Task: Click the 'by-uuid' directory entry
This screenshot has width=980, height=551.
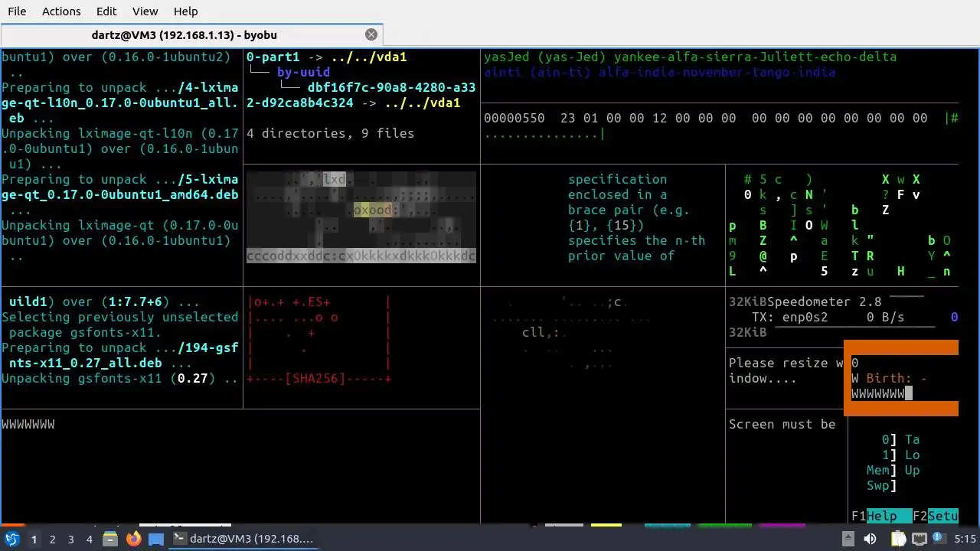Action: 303,72
